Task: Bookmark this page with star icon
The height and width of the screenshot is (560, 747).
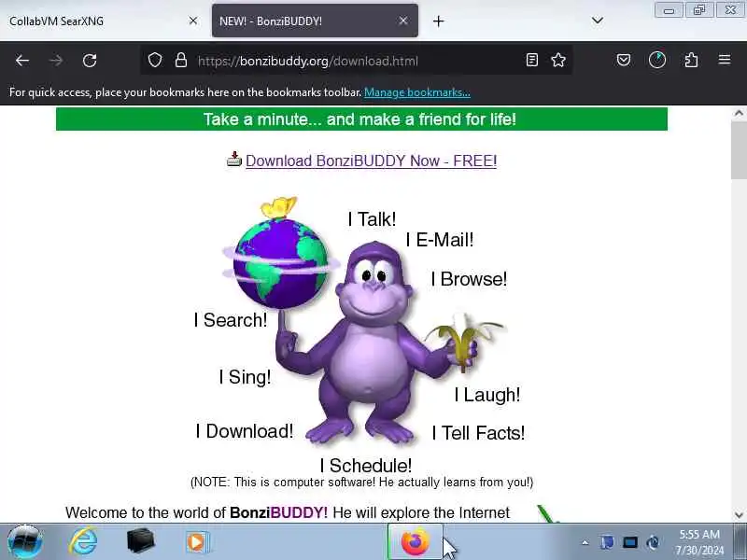Action: (x=558, y=60)
